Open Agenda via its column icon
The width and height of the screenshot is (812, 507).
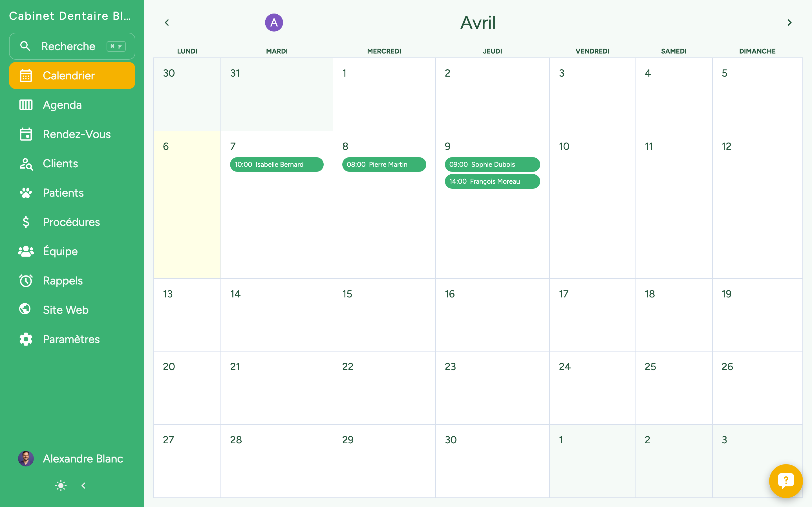26,105
